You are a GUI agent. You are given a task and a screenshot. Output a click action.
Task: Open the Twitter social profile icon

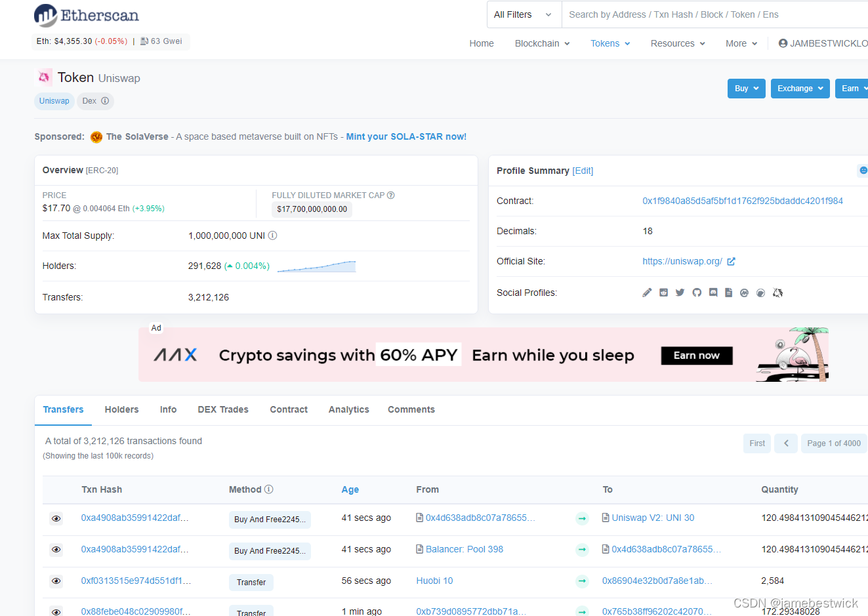(680, 293)
